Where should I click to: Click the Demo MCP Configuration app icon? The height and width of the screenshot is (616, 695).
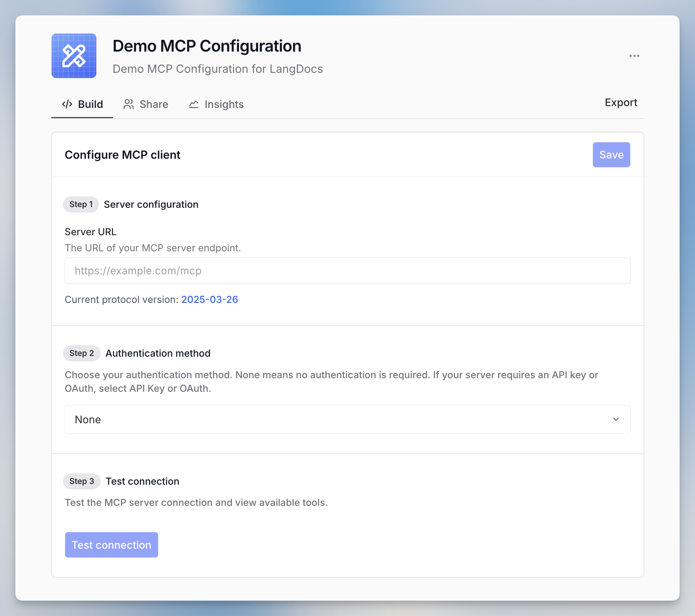pyautogui.click(x=74, y=56)
